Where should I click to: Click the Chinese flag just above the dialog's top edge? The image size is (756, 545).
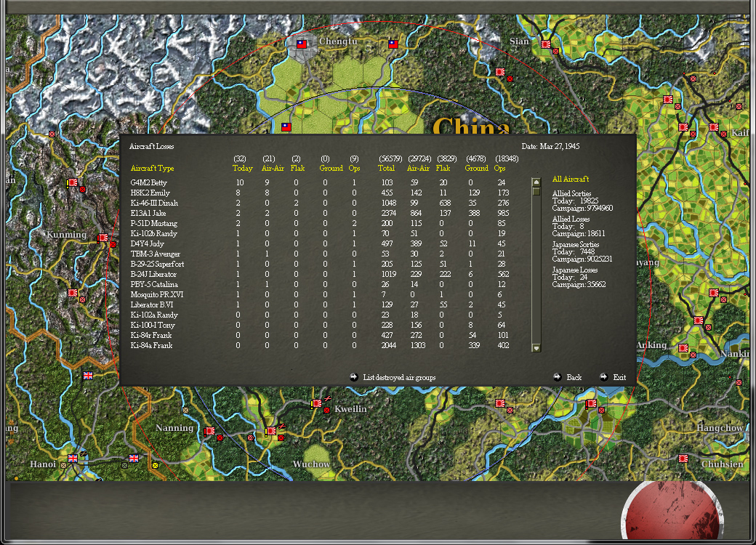[x=286, y=127]
